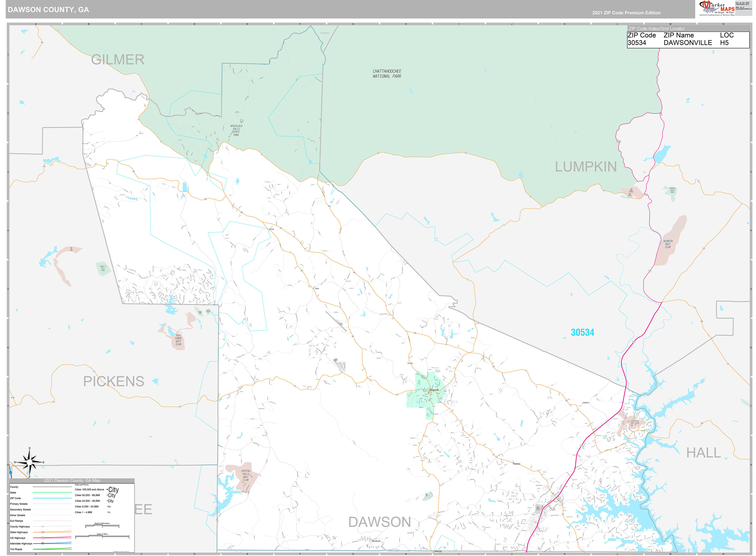Viewport: 756px width, 556px height.
Task: Click the green State boundary swatch in legend
Action: click(52, 492)
